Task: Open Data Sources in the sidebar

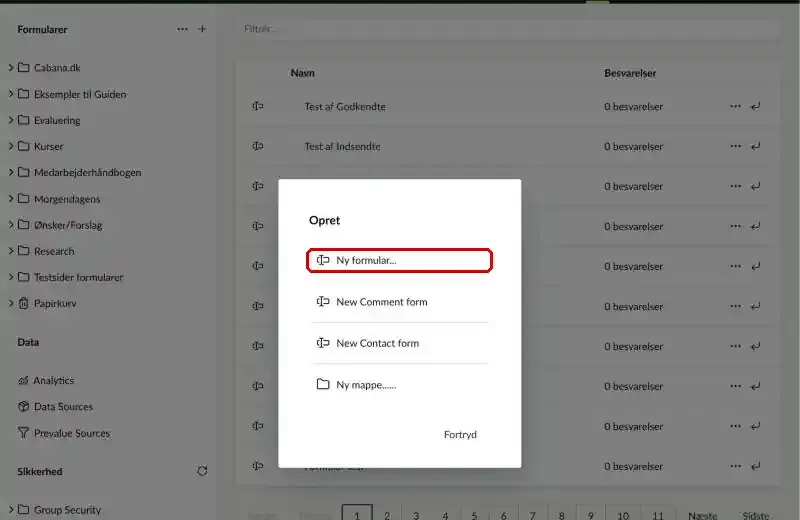Action: (x=63, y=407)
